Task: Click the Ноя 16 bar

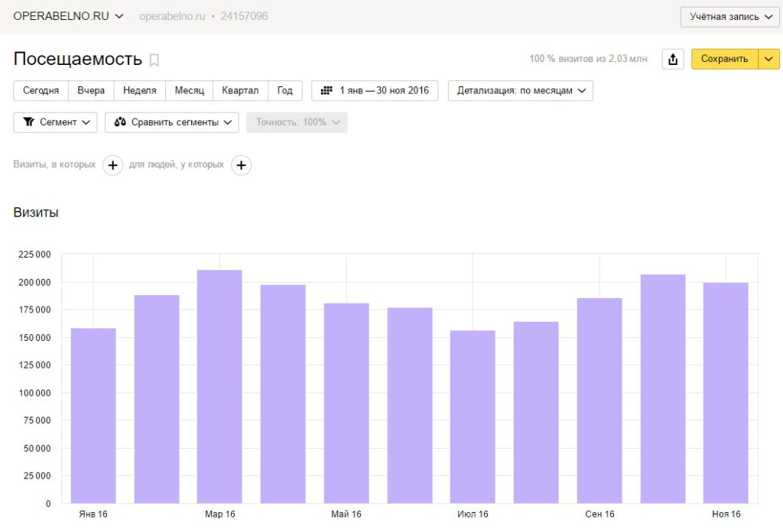Action: coord(726,393)
